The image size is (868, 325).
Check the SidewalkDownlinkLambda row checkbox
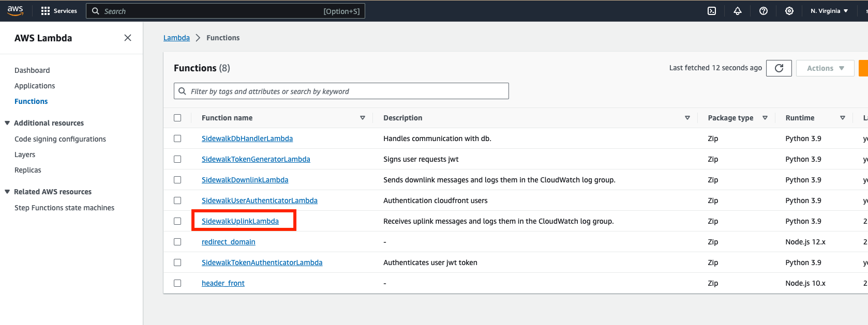(177, 180)
